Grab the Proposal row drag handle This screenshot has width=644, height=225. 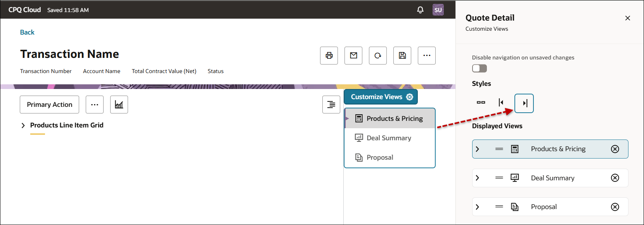[x=499, y=207]
